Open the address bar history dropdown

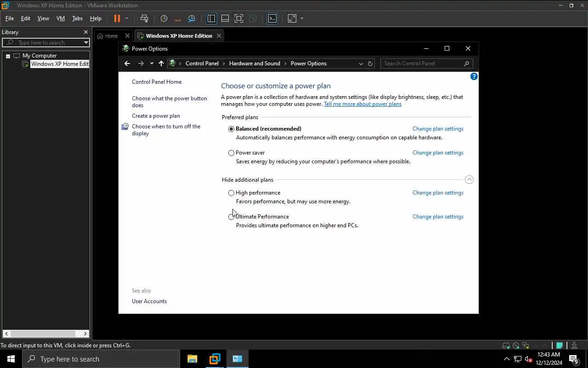pyautogui.click(x=361, y=63)
